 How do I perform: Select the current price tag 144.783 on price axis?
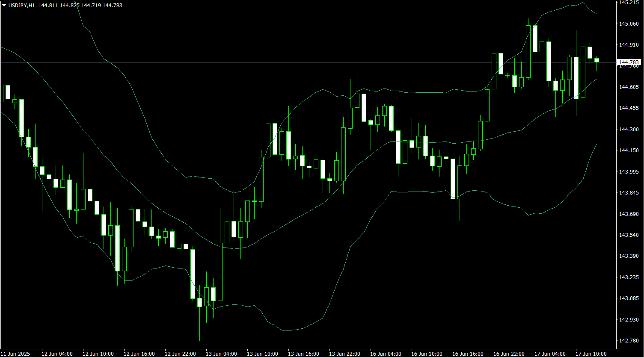(629, 62)
